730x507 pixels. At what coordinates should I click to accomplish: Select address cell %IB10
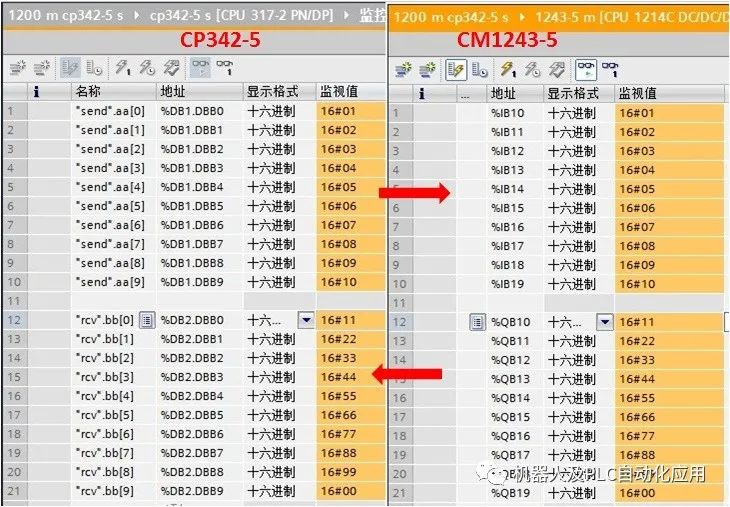click(x=515, y=113)
